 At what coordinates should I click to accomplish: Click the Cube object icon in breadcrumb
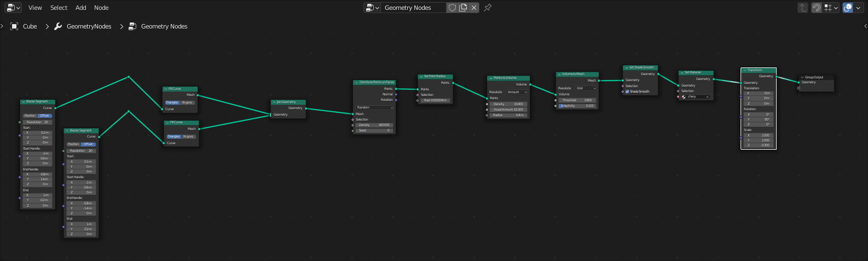pos(14,26)
